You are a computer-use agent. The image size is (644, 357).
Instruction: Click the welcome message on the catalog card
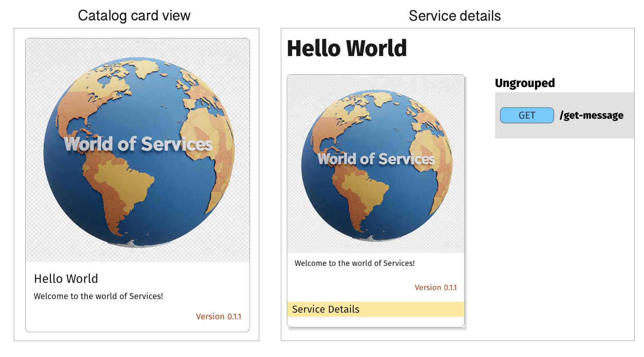tap(98, 296)
